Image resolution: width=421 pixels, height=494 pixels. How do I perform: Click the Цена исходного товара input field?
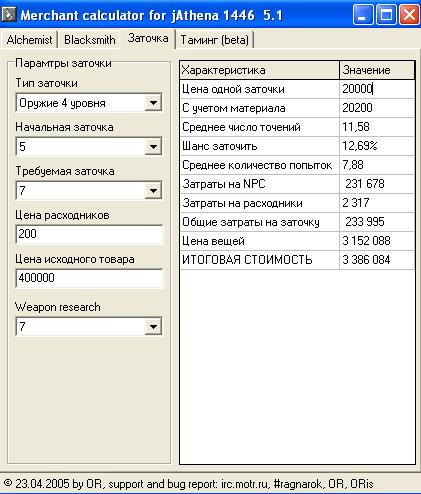tap(89, 278)
